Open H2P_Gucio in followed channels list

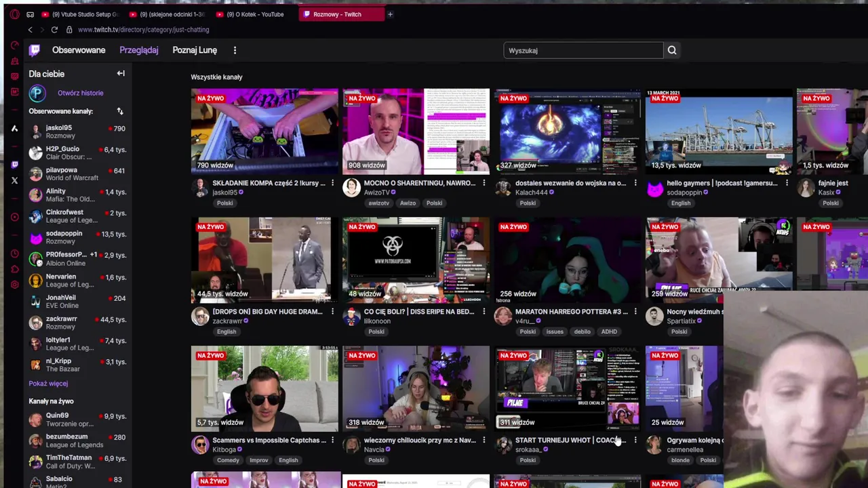(x=77, y=152)
